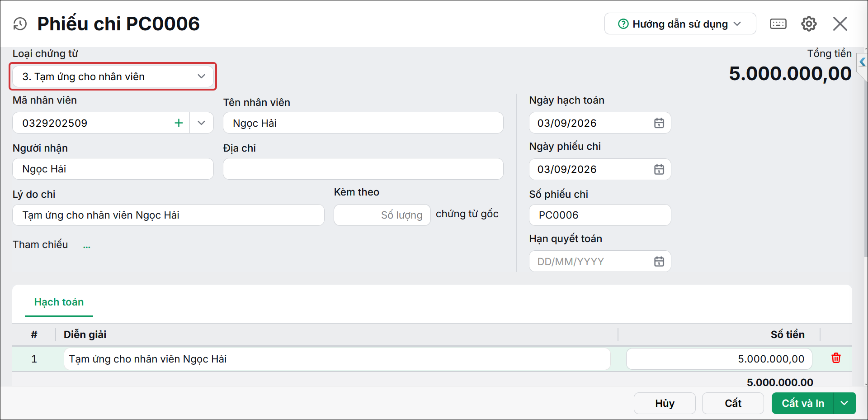
Task: Click the Cất và In button
Action: [802, 403]
